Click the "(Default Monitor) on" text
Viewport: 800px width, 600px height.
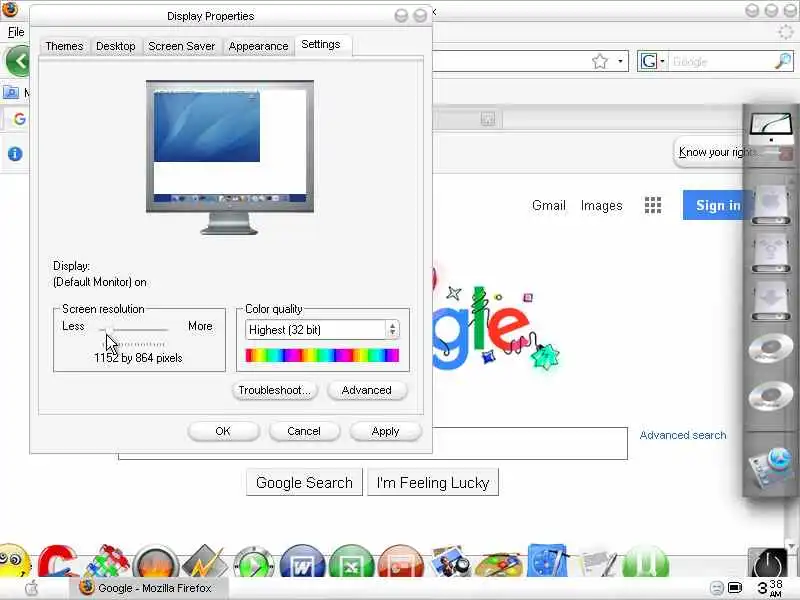click(100, 282)
